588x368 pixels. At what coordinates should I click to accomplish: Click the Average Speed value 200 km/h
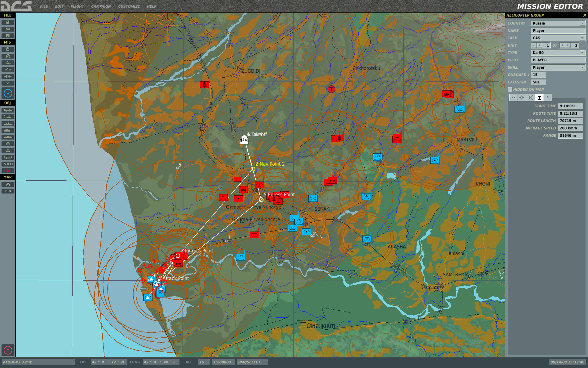coord(570,128)
